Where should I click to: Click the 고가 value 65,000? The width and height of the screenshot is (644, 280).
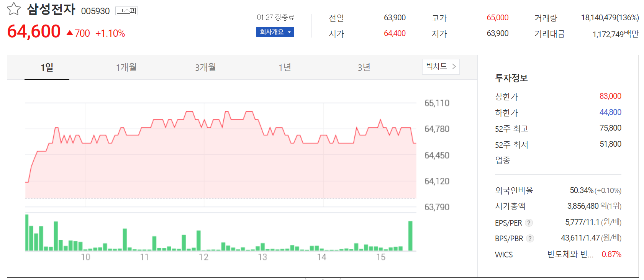point(498,18)
